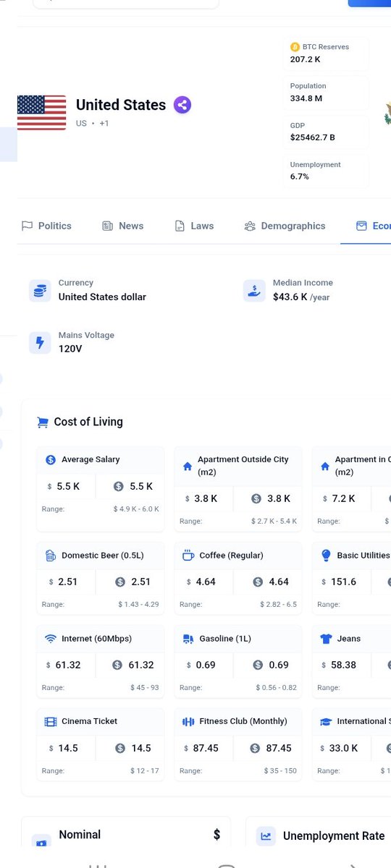Image resolution: width=391 pixels, height=868 pixels.
Task: Click the Unemployment Rate card heading
Action: click(334, 836)
